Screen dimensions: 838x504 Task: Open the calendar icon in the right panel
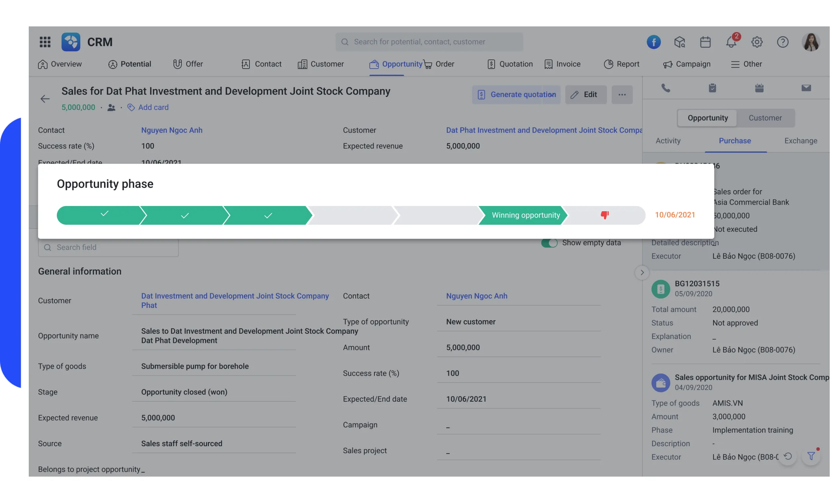pyautogui.click(x=760, y=88)
